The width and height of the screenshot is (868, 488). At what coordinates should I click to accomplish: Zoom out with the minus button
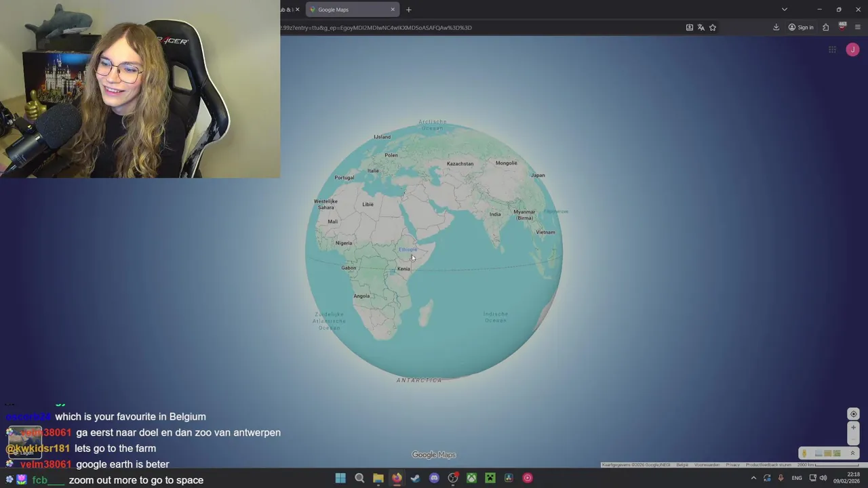[x=854, y=439]
